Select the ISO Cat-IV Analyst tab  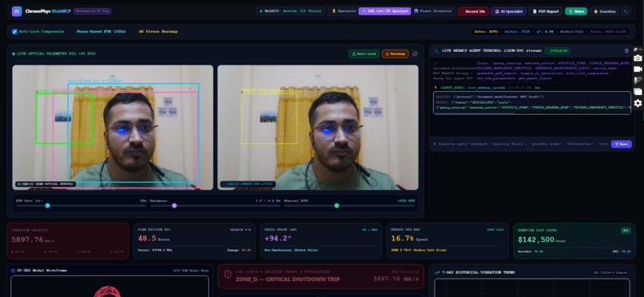(x=385, y=11)
